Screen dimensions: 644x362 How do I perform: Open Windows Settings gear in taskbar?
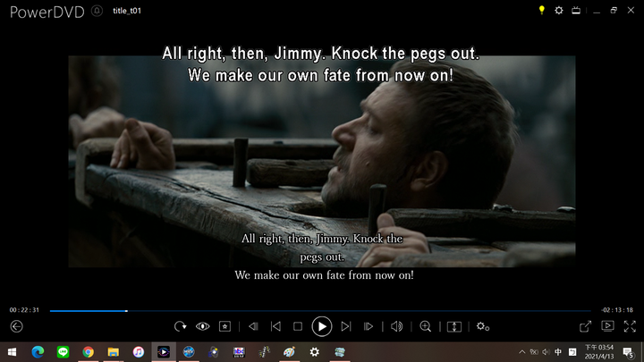tap(315, 352)
